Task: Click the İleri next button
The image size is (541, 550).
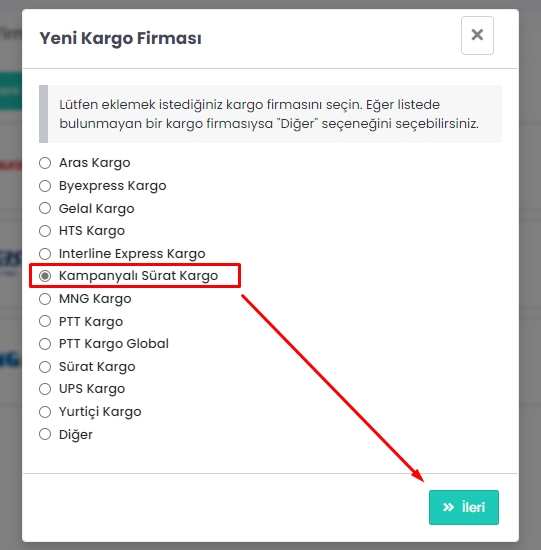Action: (x=463, y=507)
